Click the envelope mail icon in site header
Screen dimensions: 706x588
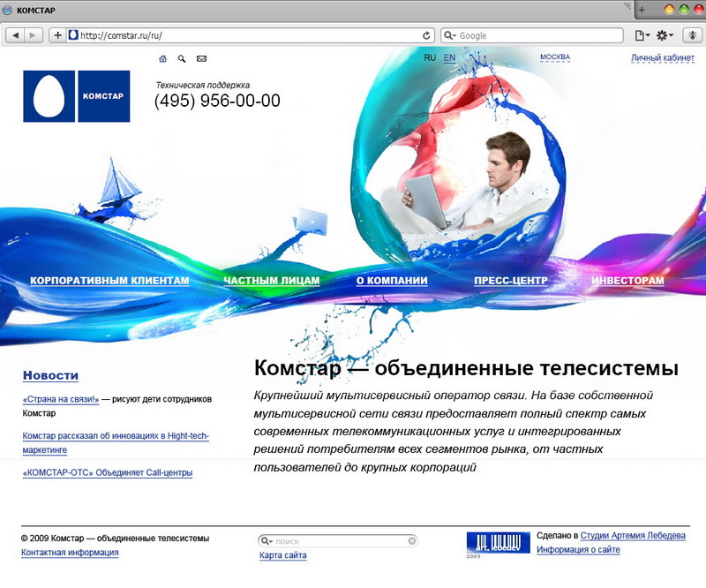tap(201, 59)
